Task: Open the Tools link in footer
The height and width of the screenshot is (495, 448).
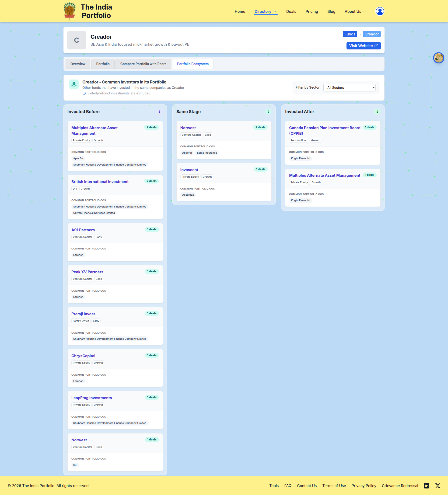Action: 274,486
